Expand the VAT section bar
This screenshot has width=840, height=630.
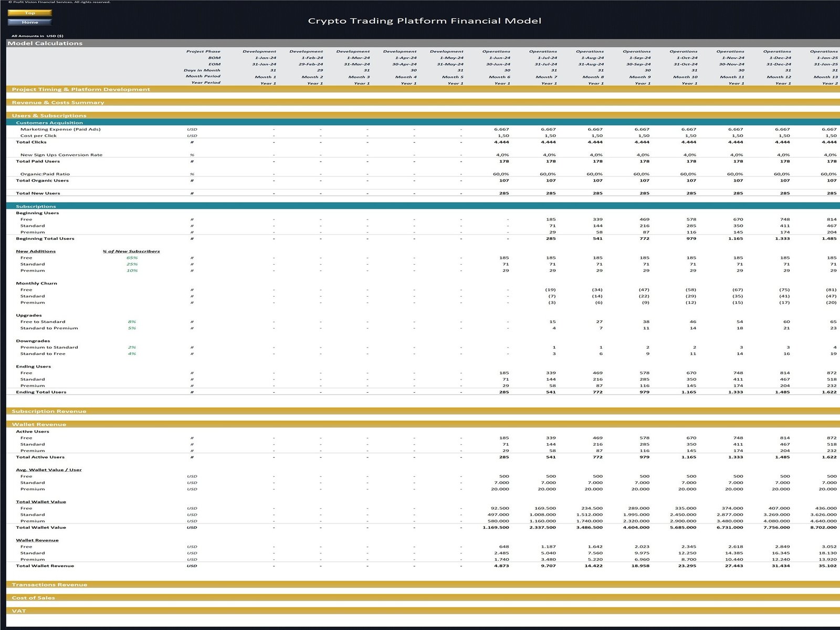pos(19,611)
